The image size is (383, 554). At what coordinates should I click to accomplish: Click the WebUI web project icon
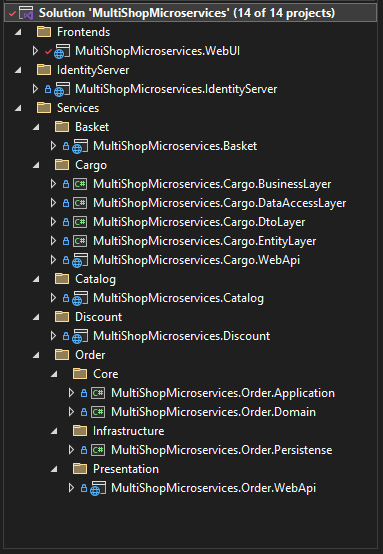pos(62,51)
